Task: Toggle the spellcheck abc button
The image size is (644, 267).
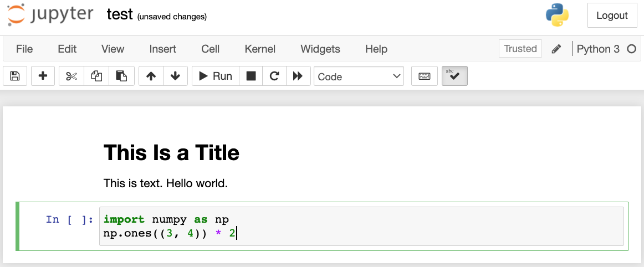Action: click(x=454, y=76)
